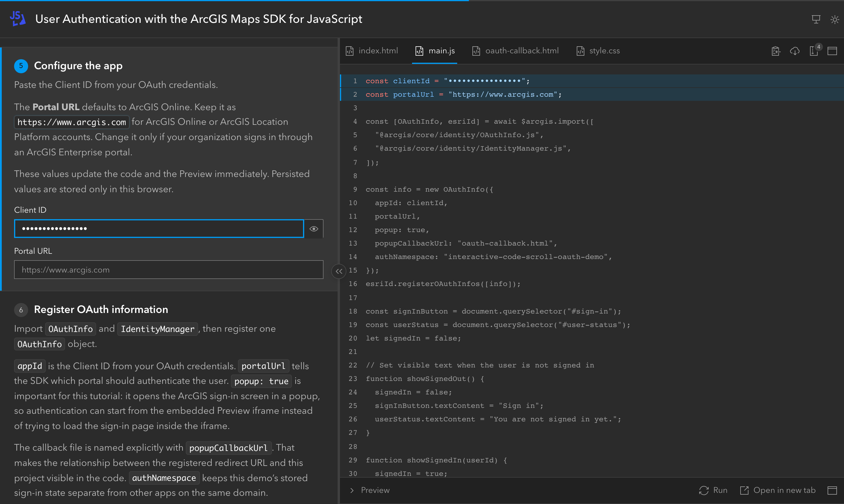The width and height of the screenshot is (844, 504).
Task: Focus the Client ID input field
Action: click(x=159, y=229)
